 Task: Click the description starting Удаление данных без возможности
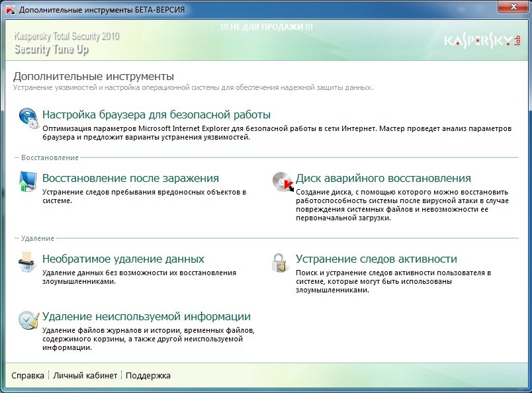coord(139,277)
